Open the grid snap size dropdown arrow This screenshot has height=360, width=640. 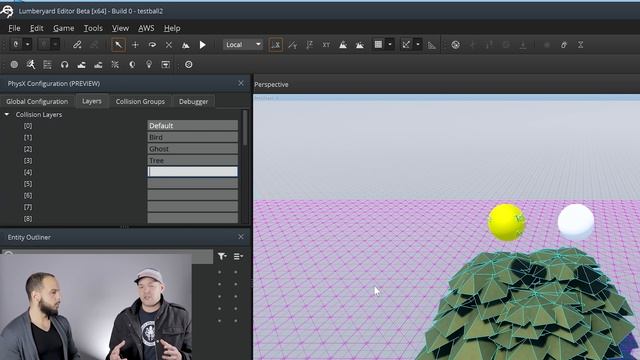point(390,44)
